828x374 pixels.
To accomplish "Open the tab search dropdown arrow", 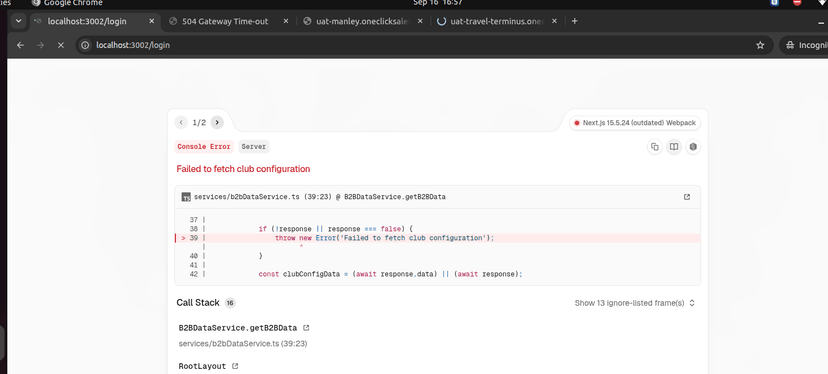I will click(18, 21).
